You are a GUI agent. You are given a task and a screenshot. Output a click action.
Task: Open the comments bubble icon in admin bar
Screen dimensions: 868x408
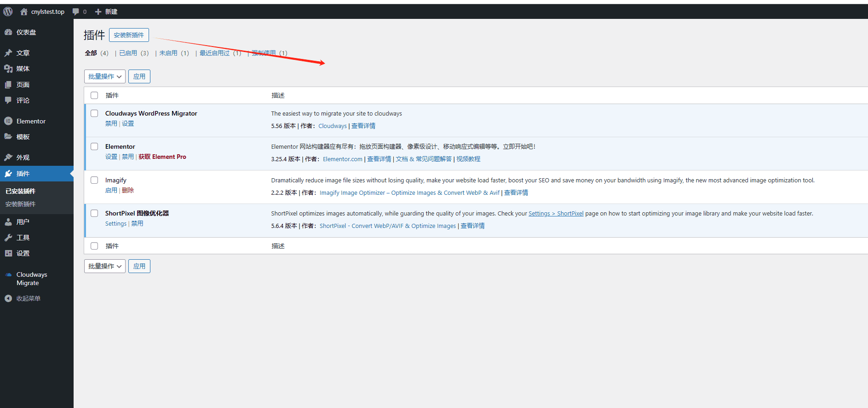[x=76, y=12]
